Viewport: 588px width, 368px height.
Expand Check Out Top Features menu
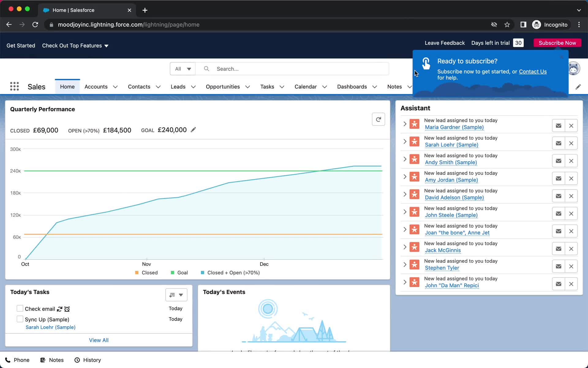(x=75, y=45)
